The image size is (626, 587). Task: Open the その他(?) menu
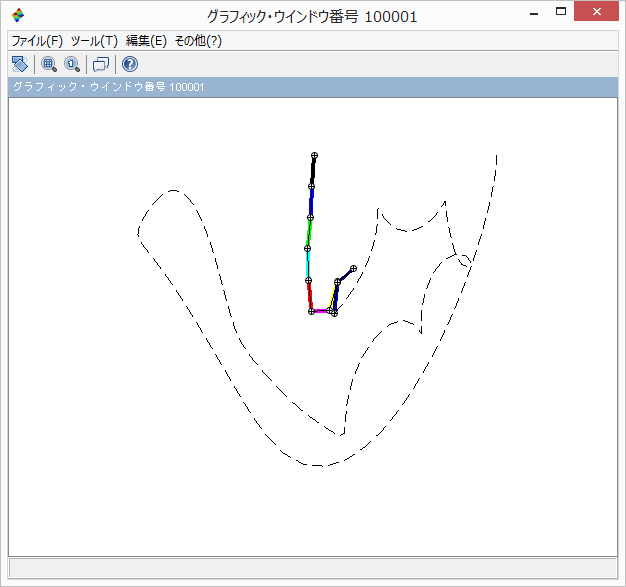pyautogui.click(x=198, y=41)
